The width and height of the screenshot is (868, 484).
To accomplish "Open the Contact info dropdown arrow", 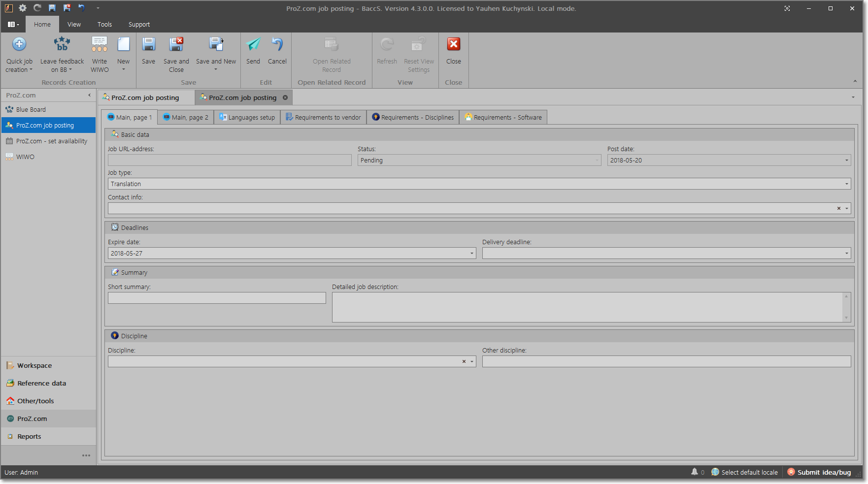I will [x=847, y=208].
